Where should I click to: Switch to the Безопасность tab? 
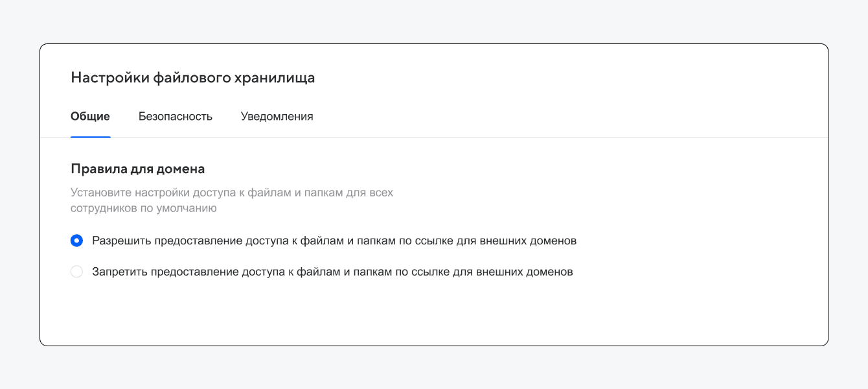pos(176,117)
